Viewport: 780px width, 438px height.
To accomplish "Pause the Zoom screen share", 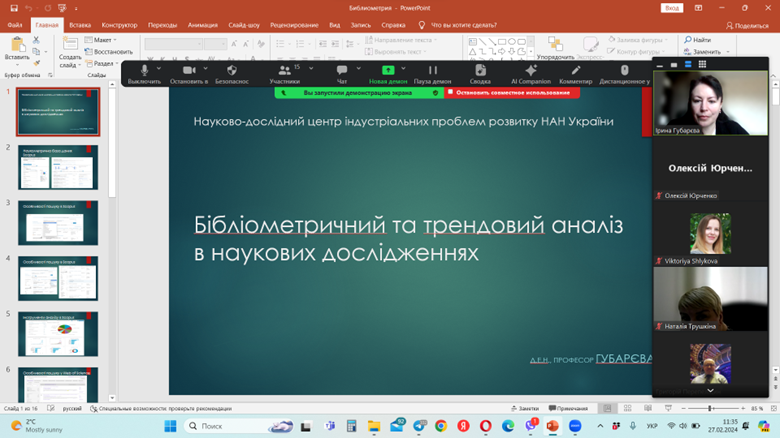I will click(x=432, y=73).
